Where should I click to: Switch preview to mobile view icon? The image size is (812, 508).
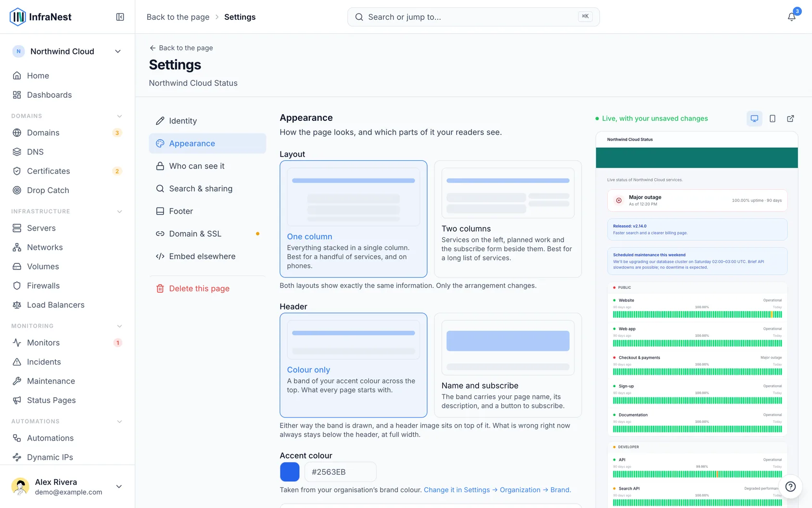pyautogui.click(x=773, y=118)
